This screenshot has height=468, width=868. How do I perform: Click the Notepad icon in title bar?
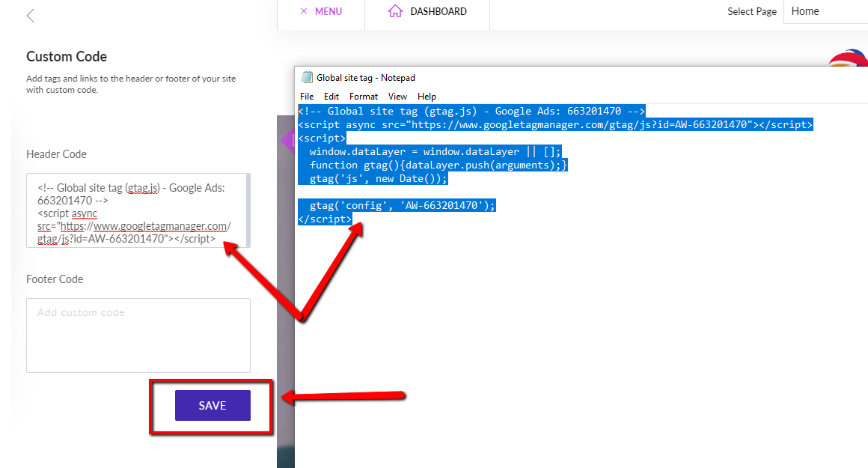coord(307,78)
